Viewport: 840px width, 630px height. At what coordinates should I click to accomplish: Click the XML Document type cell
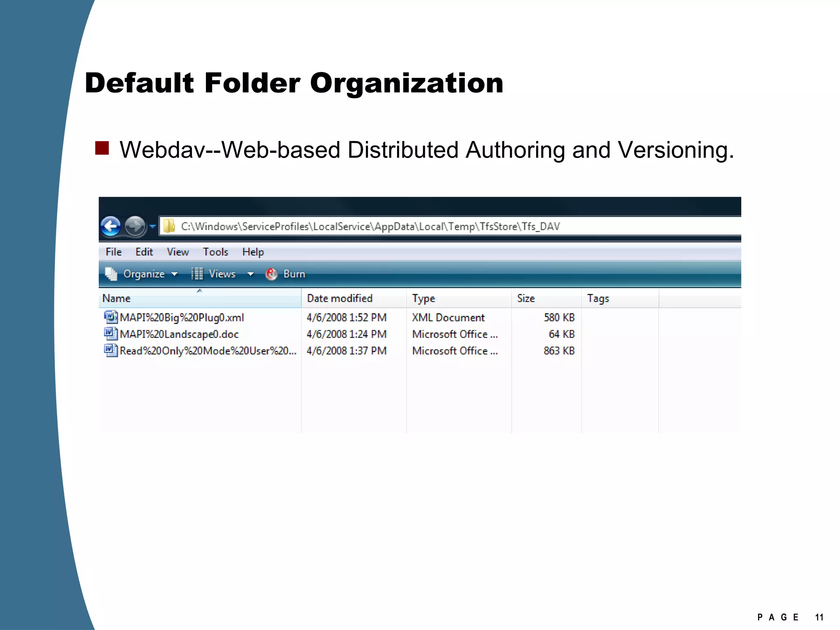coord(448,317)
